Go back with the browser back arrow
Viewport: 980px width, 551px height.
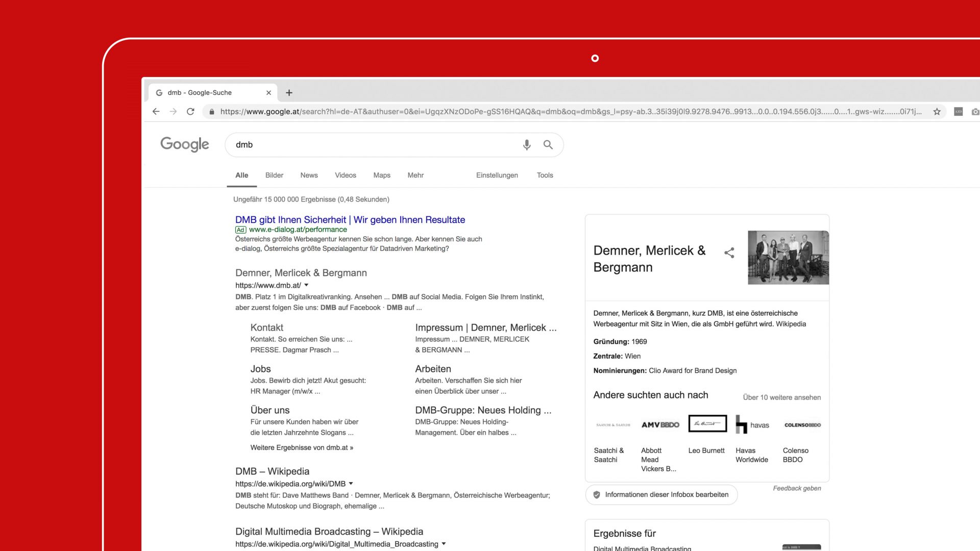click(x=156, y=112)
